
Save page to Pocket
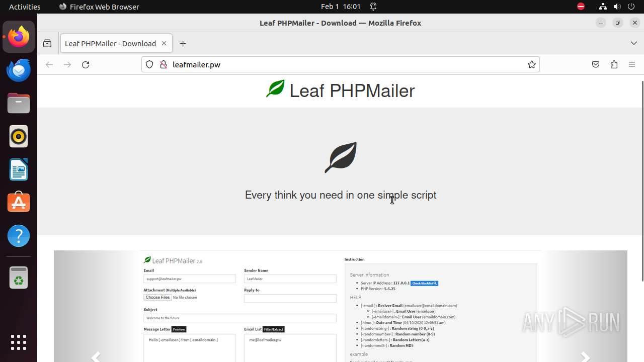(x=596, y=64)
